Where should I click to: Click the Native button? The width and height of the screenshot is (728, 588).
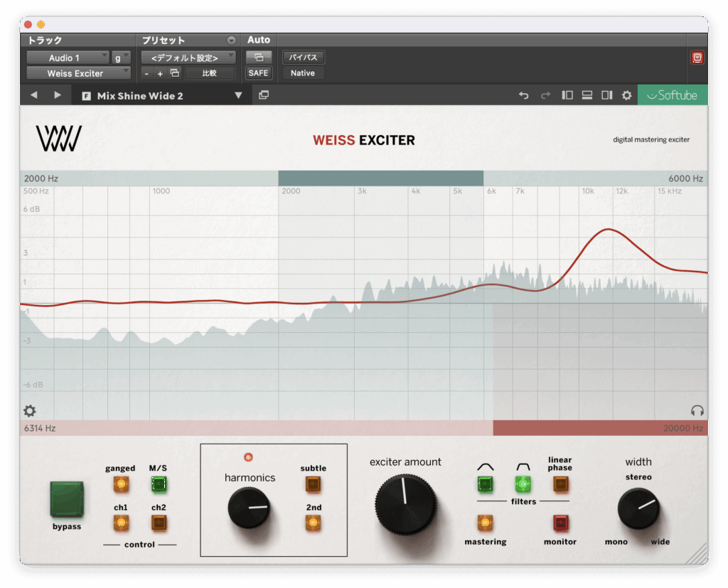[x=303, y=73]
